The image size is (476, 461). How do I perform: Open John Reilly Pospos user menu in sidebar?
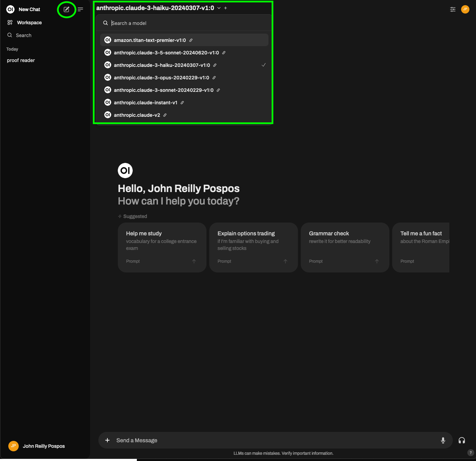pyautogui.click(x=36, y=446)
